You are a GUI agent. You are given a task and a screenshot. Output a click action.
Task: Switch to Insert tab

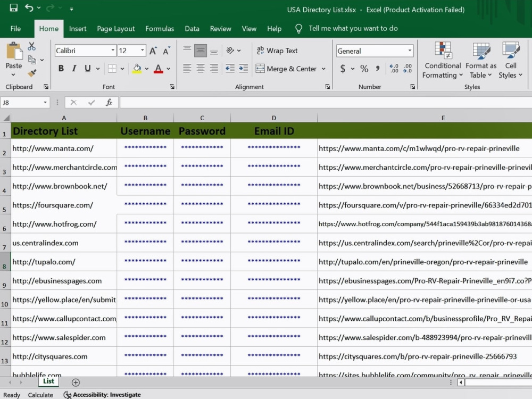tap(78, 29)
